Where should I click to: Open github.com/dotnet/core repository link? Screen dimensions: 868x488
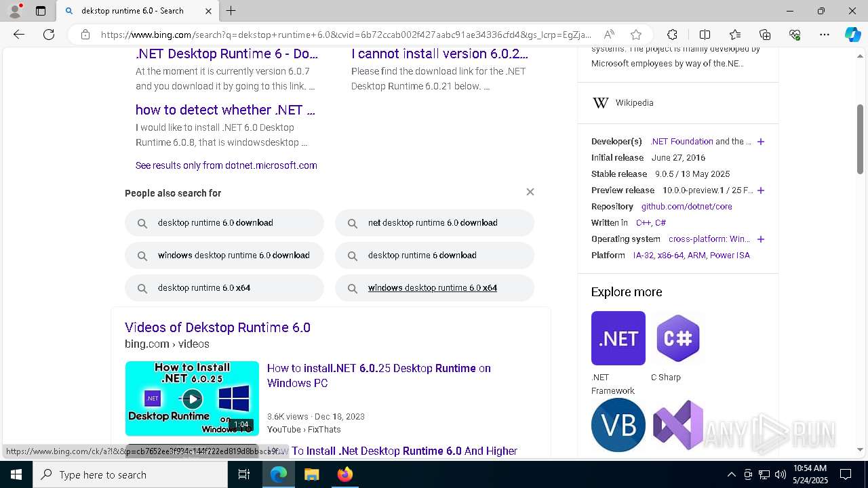(x=686, y=207)
